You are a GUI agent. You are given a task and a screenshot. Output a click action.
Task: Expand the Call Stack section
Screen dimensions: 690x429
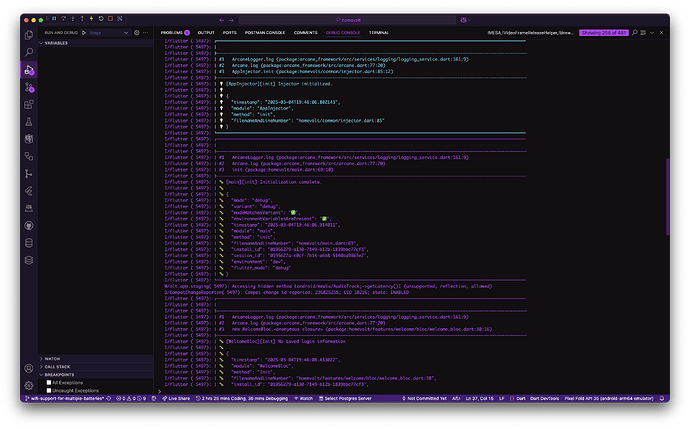(x=96, y=367)
